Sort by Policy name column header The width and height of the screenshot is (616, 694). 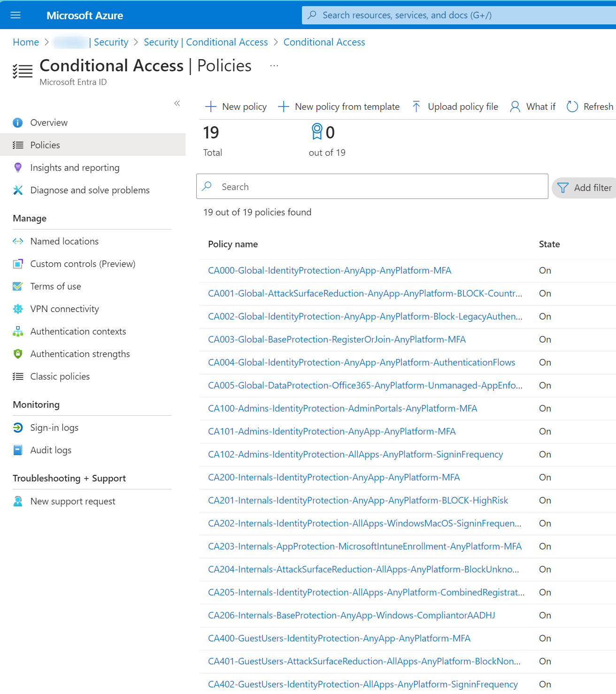click(233, 244)
